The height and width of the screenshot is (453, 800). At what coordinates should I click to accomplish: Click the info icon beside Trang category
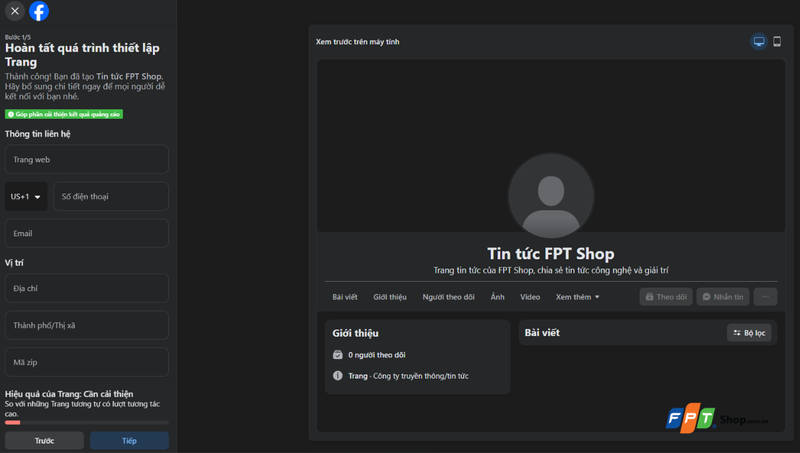pos(338,375)
